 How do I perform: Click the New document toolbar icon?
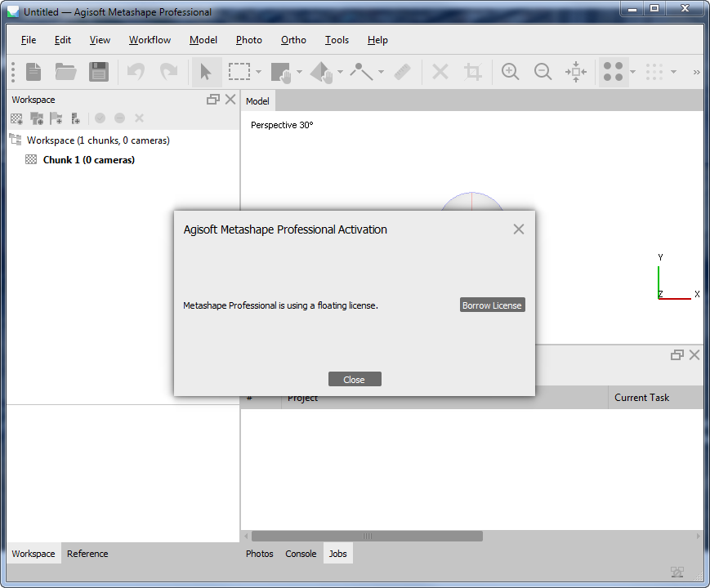(x=33, y=72)
